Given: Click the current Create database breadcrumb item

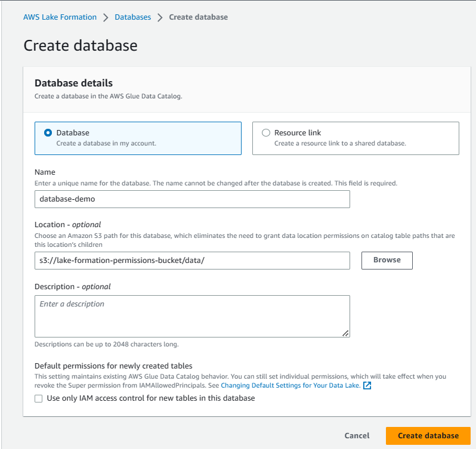Looking at the screenshot, I should click(x=198, y=17).
